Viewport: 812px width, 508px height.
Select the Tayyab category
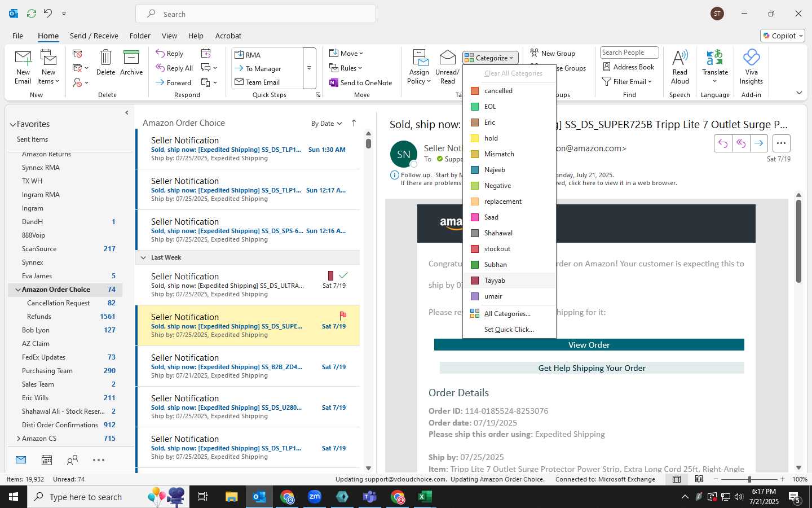(509, 281)
